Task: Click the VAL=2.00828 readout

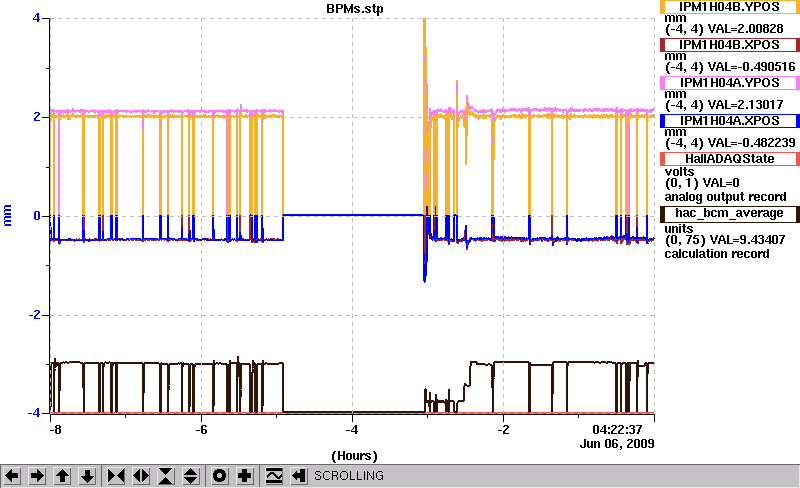Action: pos(745,29)
